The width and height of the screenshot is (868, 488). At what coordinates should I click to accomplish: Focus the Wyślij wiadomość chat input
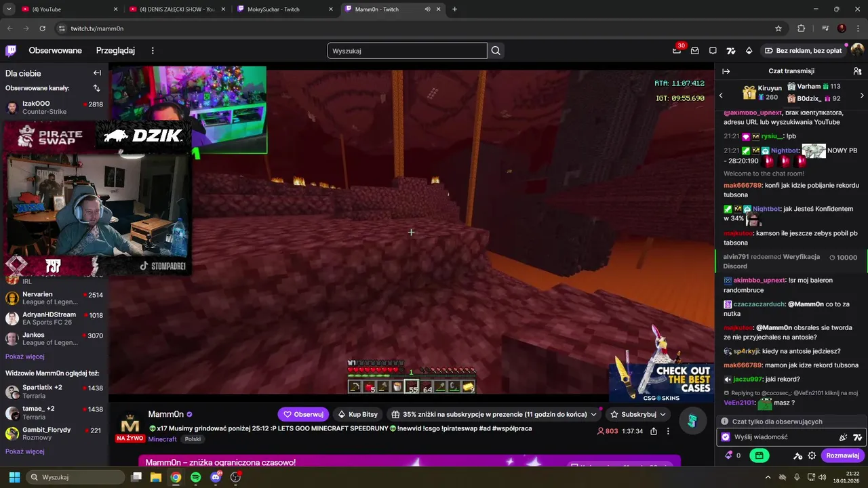[x=784, y=437]
